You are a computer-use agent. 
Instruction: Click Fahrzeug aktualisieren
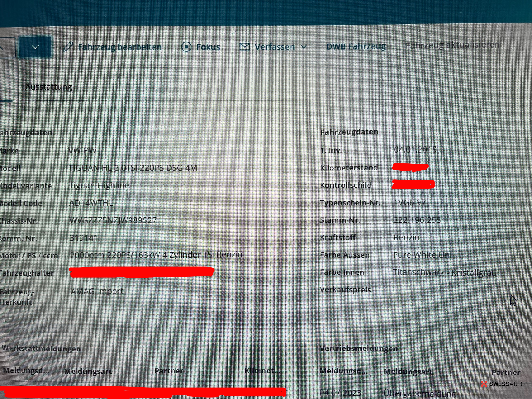pyautogui.click(x=453, y=45)
